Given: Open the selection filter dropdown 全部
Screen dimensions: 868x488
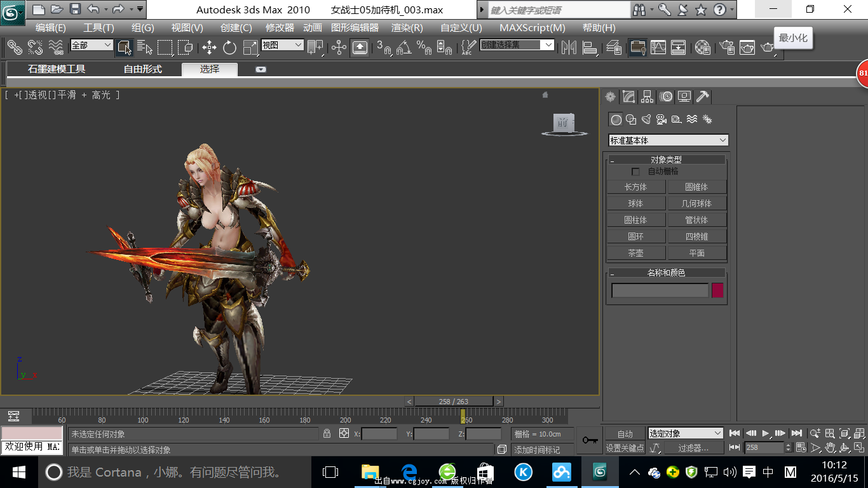Looking at the screenshot, I should click(x=92, y=45).
